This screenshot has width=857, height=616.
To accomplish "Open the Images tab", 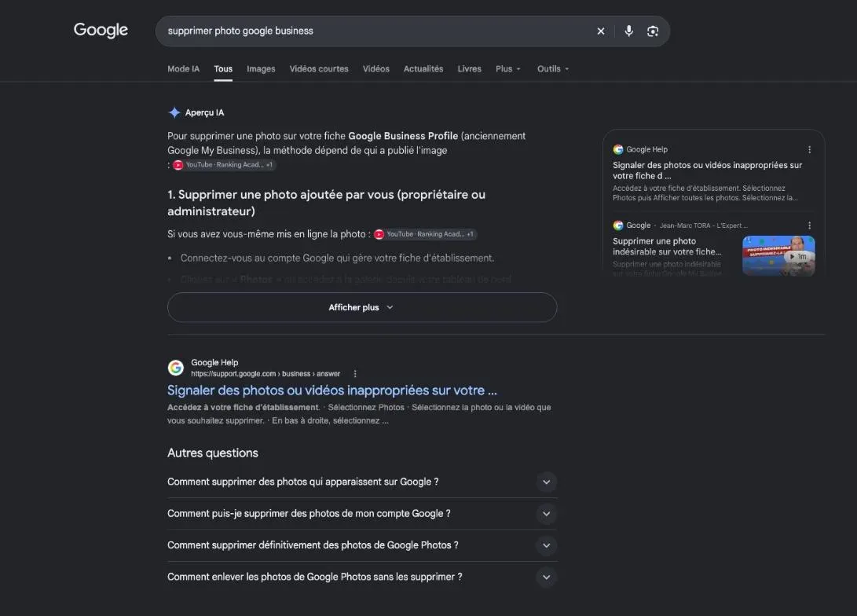I will pos(261,69).
